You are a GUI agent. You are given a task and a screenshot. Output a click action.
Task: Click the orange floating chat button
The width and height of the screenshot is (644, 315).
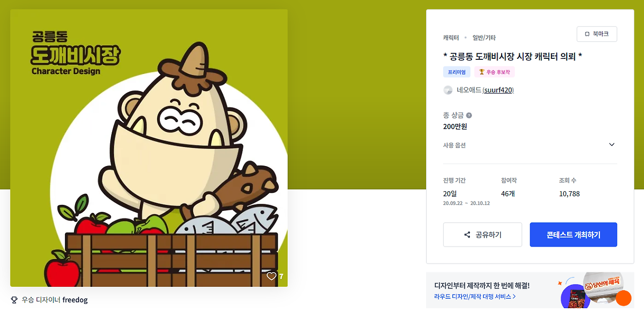coord(623,298)
